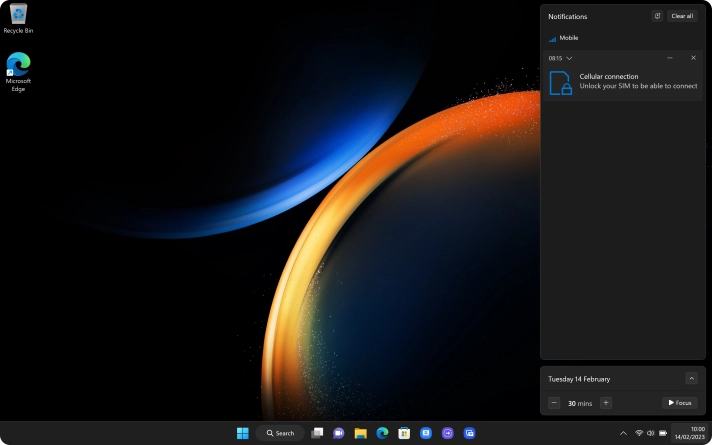Open Microsoft Store from the taskbar

[x=404, y=433]
